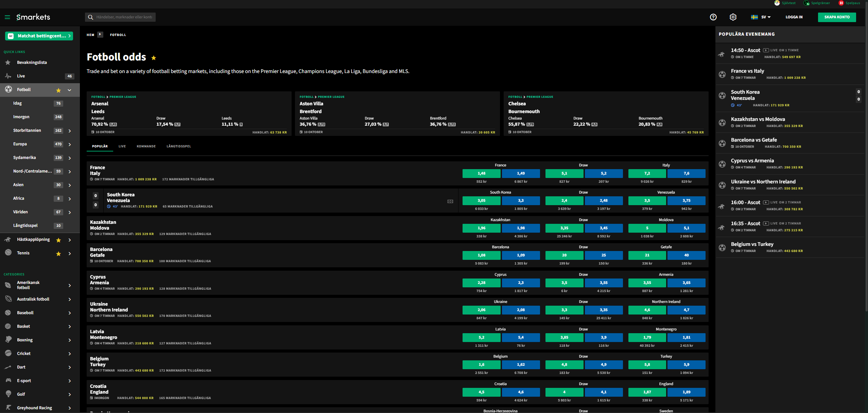The width and height of the screenshot is (868, 413).
Task: Click the Golf icon in categories
Action: pyautogui.click(x=8, y=394)
